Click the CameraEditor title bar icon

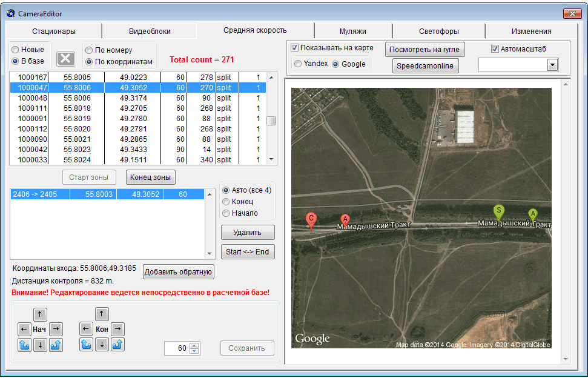(x=11, y=13)
